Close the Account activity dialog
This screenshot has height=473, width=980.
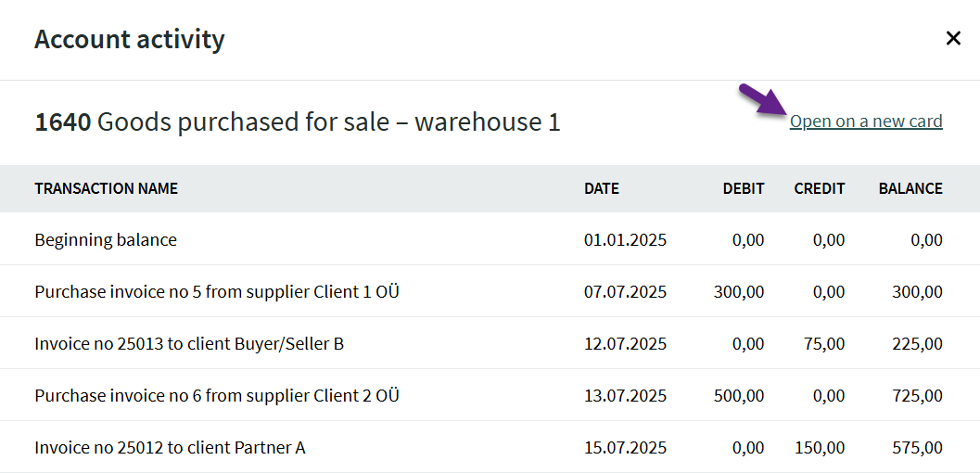click(953, 38)
